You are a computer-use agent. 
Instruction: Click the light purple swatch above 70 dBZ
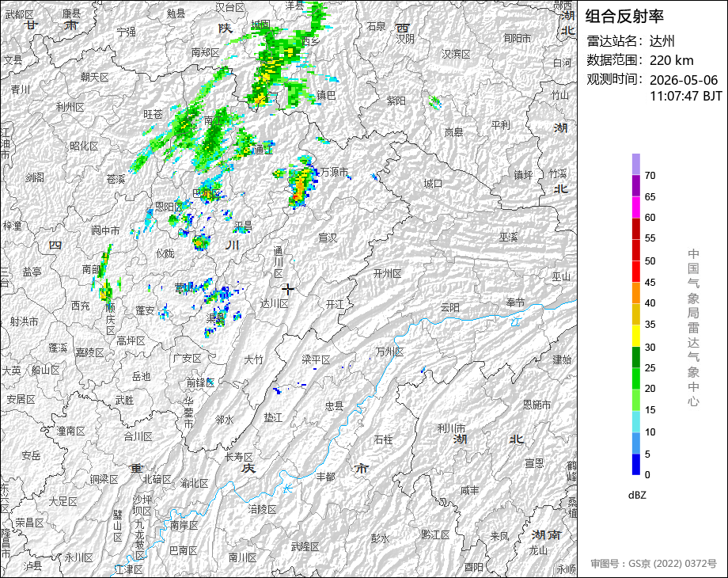pos(636,164)
